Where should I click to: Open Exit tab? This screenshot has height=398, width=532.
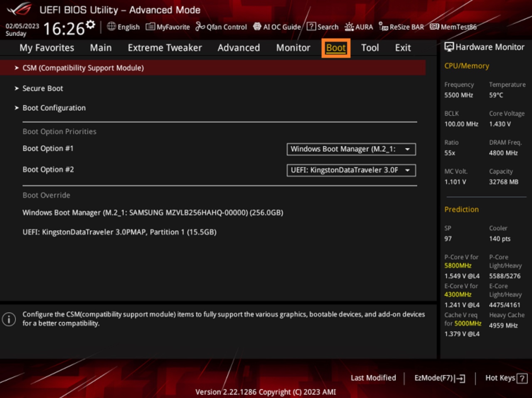(403, 48)
